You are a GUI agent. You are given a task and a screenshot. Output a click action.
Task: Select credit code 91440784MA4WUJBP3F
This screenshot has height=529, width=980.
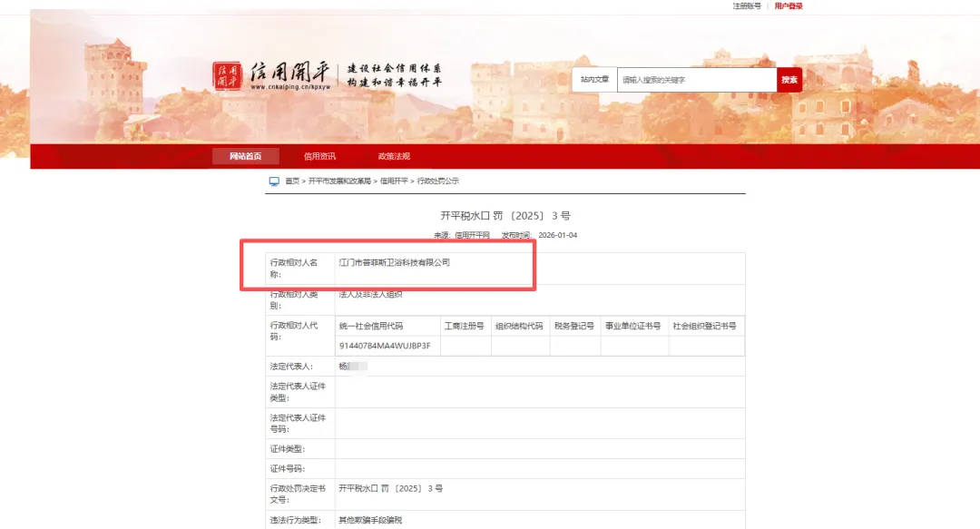click(x=385, y=346)
